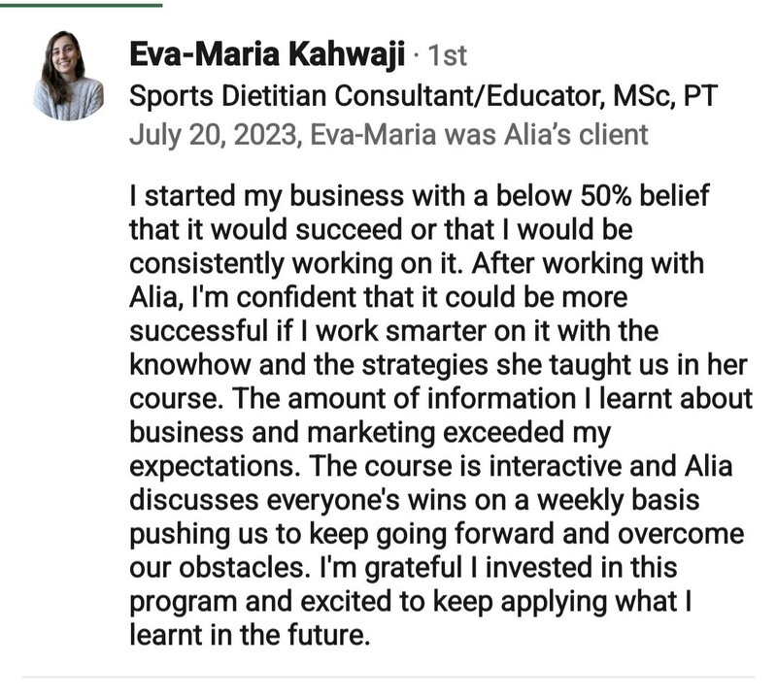Click the word "successful" starting a line
777x700 pixels.
point(199,331)
